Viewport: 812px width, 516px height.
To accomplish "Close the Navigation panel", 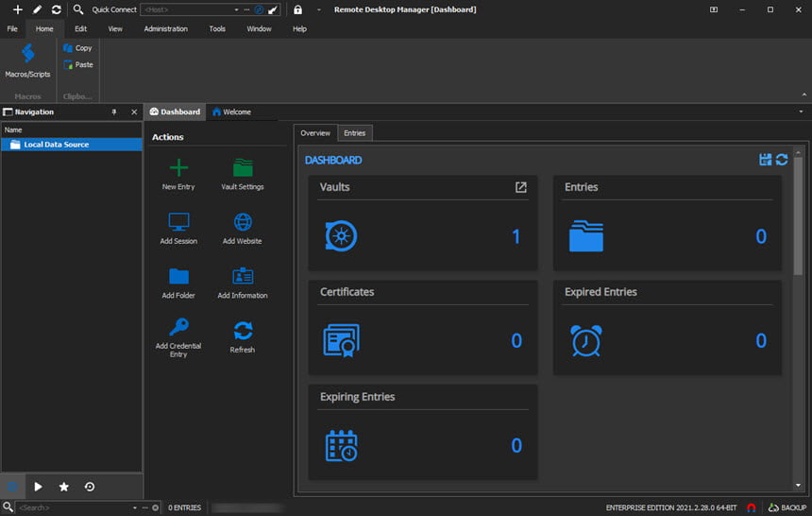I will 134,112.
